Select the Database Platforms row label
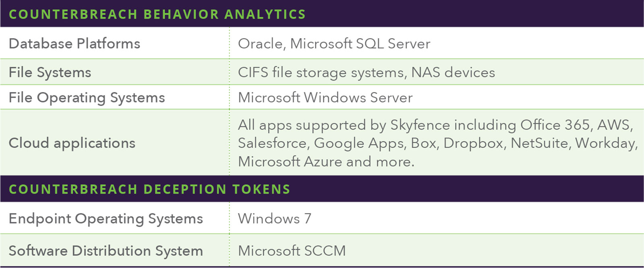Viewport: 644px width, 268px height. (x=74, y=43)
